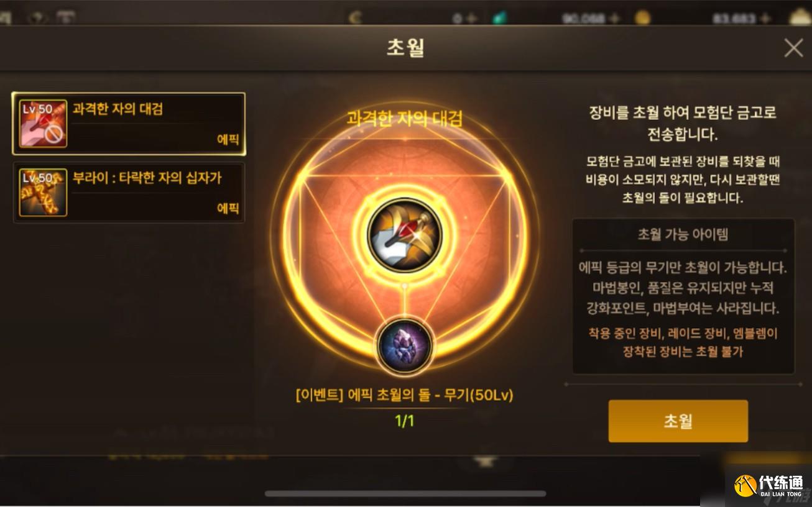Tap the blurred gold coin icon in the top bar
Screen dimensions: 812x507
click(x=642, y=17)
